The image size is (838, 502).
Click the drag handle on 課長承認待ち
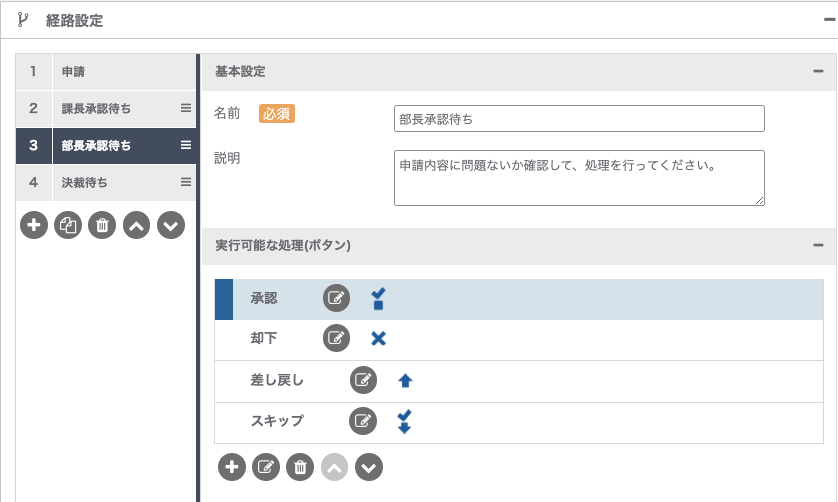pos(185,108)
